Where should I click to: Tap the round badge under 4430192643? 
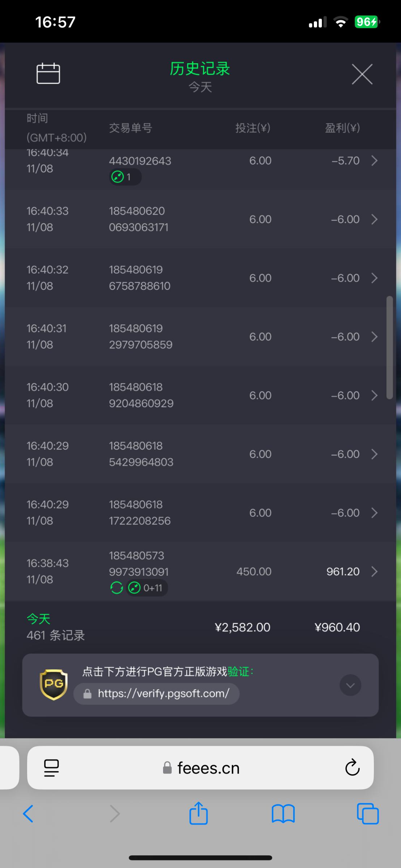[125, 177]
